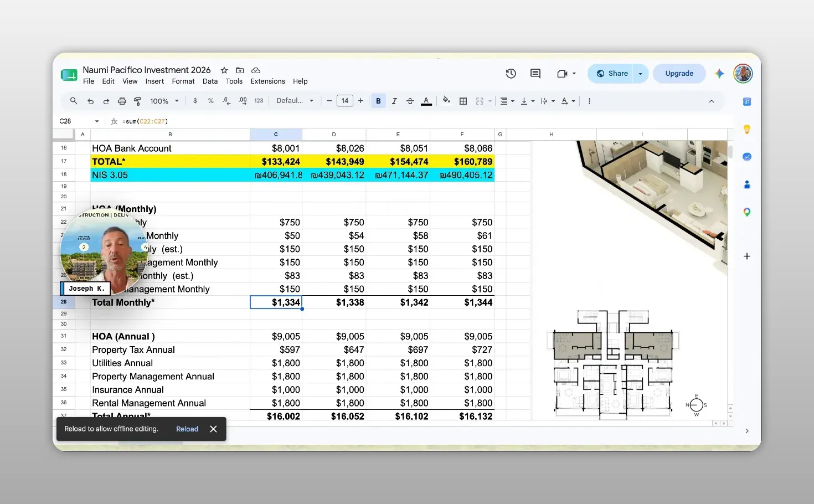Toggle bold formatting
Viewport: 814px width, 504px height.
[378, 101]
